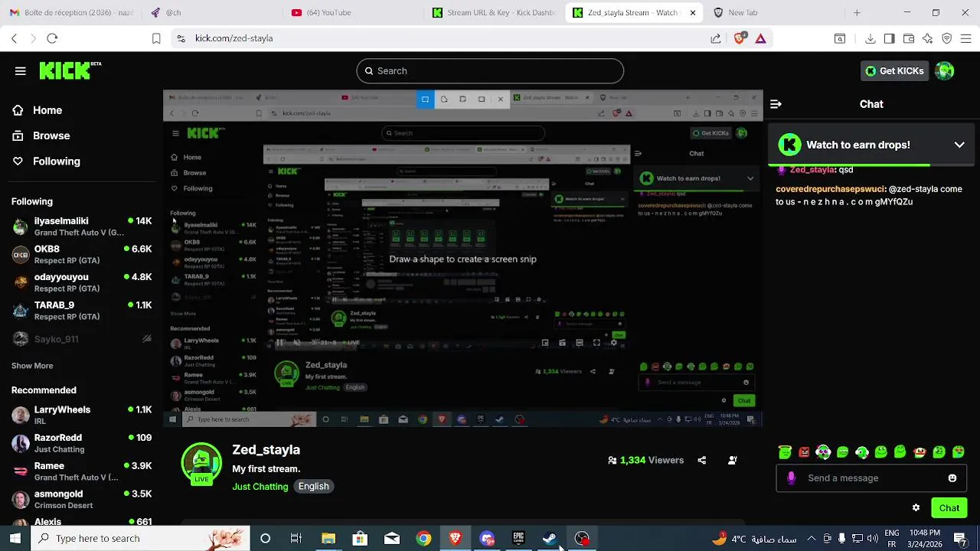Open the emoji picker in message box
980x551 pixels.
pyautogui.click(x=952, y=478)
